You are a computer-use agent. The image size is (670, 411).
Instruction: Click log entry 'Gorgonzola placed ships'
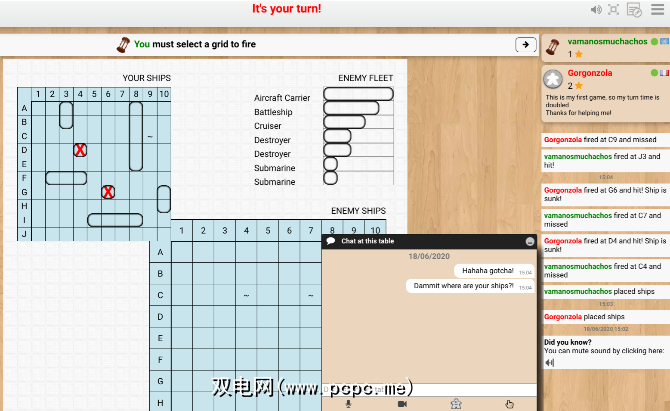coord(606,317)
